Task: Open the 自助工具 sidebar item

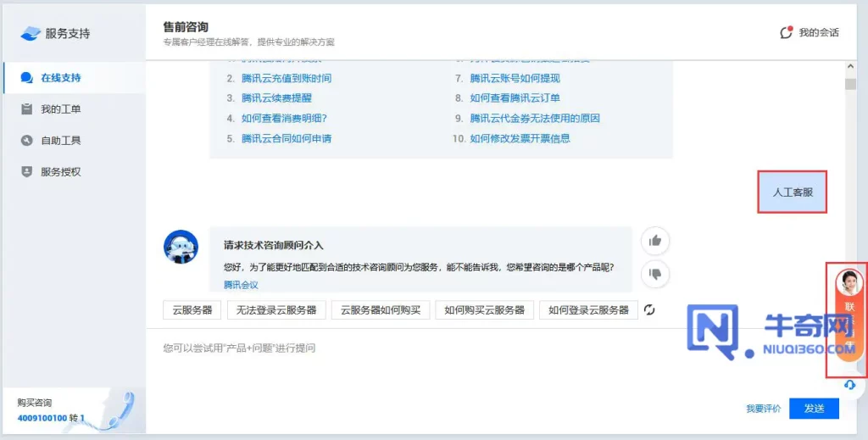Action: 75,141
